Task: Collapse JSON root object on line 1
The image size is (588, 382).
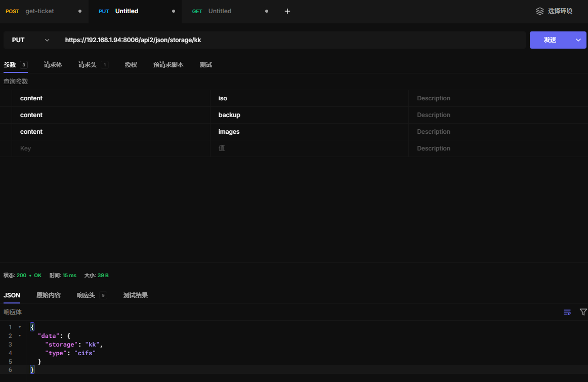Action: pos(20,327)
